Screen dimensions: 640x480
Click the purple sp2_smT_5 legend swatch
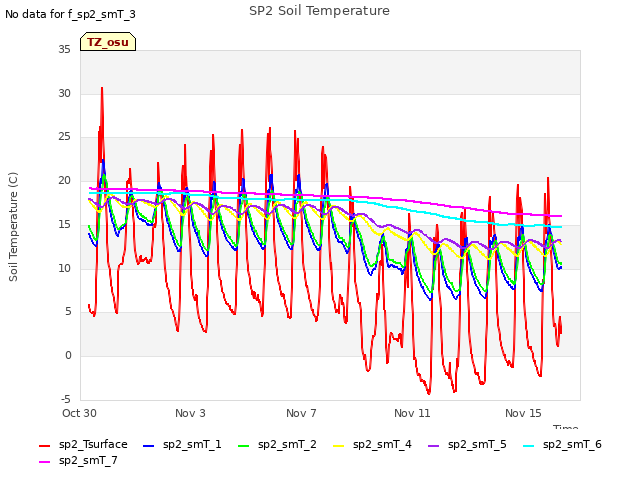(433, 446)
